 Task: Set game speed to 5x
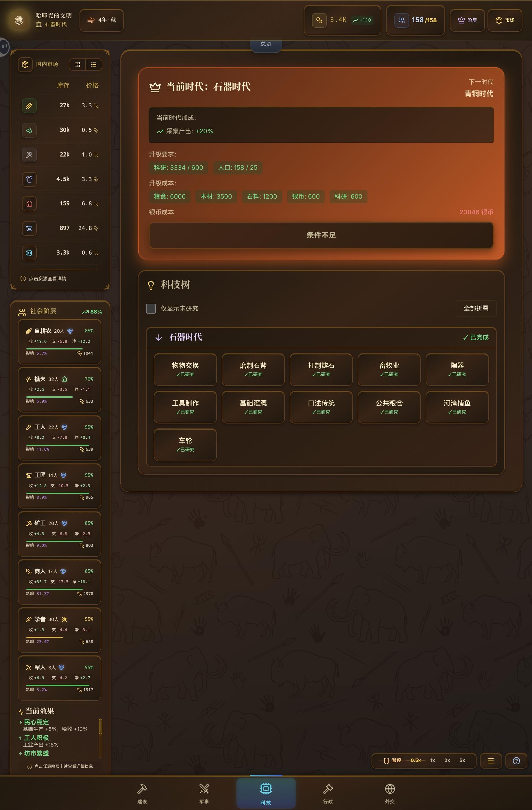tap(462, 760)
